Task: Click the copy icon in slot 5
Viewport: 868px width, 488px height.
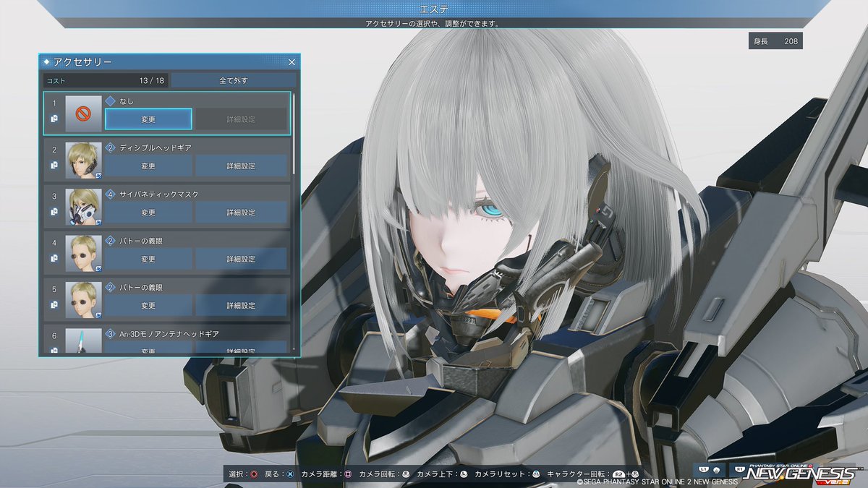Action: click(x=54, y=304)
